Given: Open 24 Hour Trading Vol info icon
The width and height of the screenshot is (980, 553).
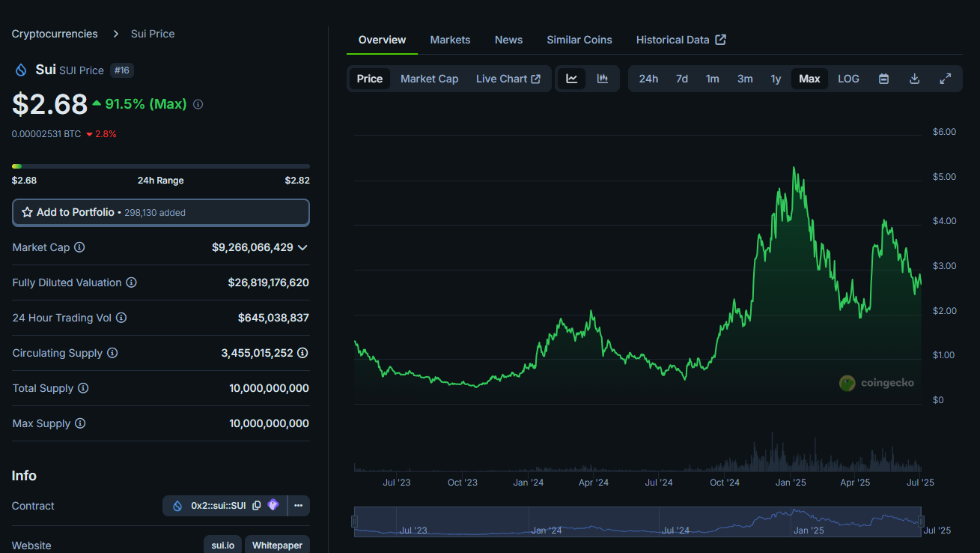Looking at the screenshot, I should [x=121, y=318].
